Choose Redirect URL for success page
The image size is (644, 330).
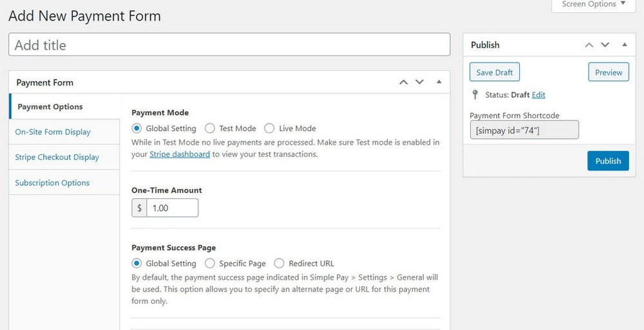click(x=279, y=263)
